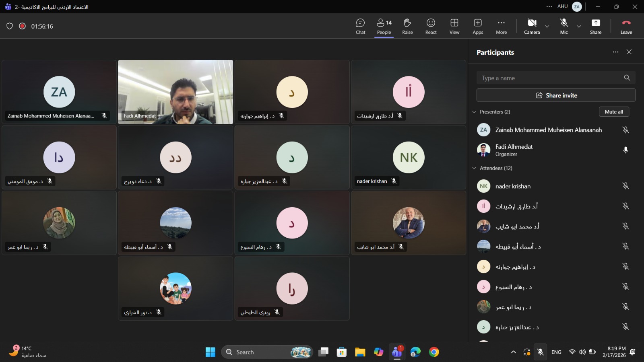Open the Apps menu
Image resolution: width=644 pixels, height=362 pixels.
(478, 27)
